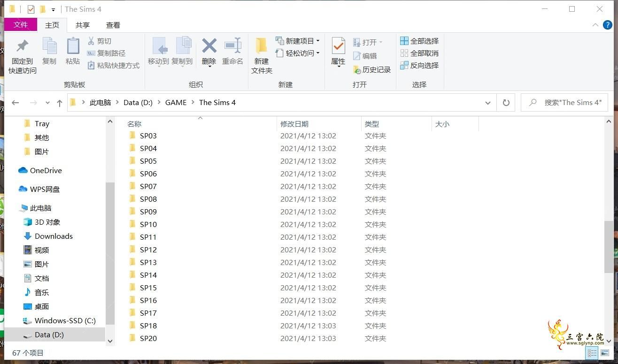
Task: Click the Copy (复制) ribbon icon
Action: tap(49, 46)
